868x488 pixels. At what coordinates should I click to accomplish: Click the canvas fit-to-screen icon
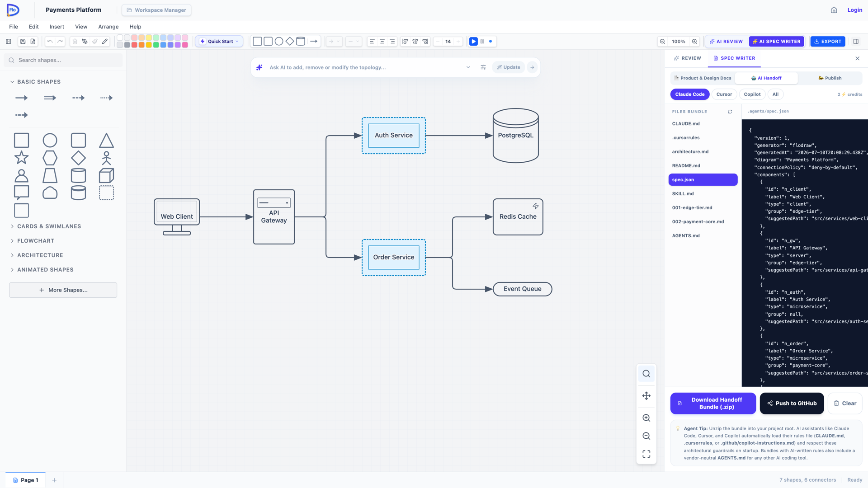(x=646, y=454)
